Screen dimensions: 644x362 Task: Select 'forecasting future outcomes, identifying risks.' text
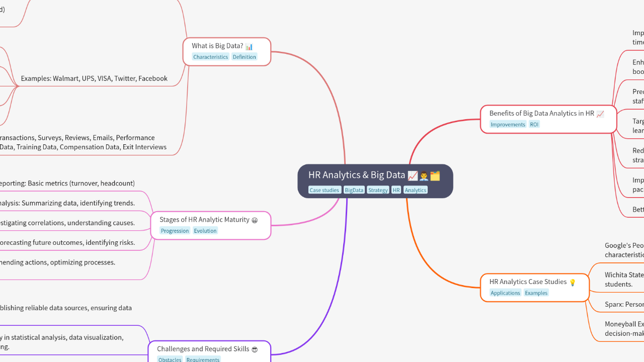66,242
